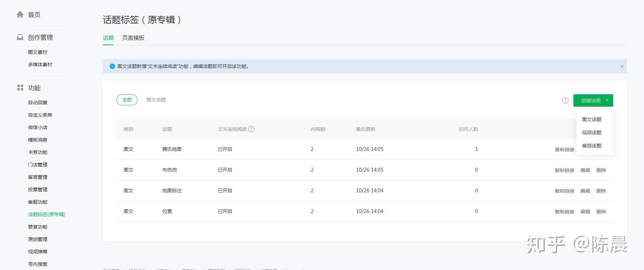Filter the list by 图文话题
This screenshot has width=644, height=270.
(156, 100)
